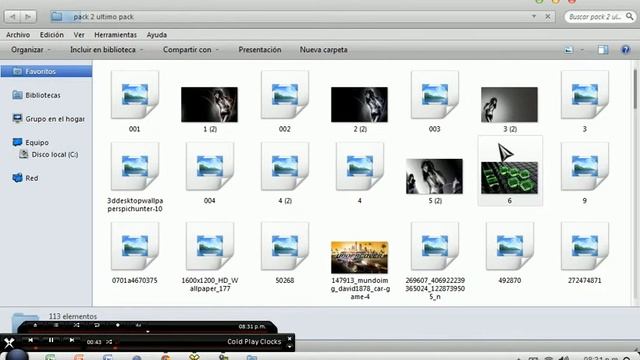Click the Nueva carpeta button

[324, 50]
